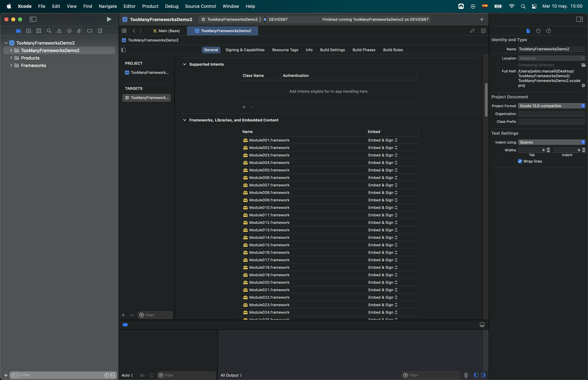Screen dimensions: 588x380
Task: Toggle Quick Look eye icon in debugger
Action: (142, 375)
